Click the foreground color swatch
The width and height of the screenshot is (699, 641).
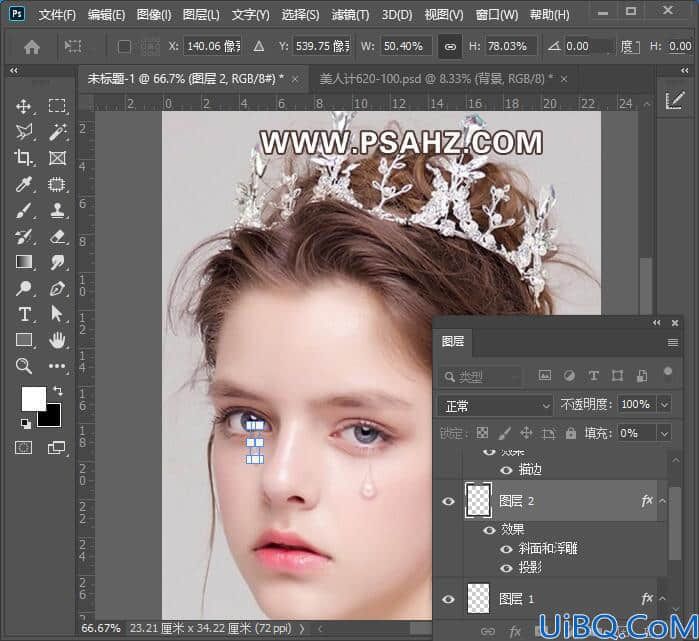(x=33, y=398)
